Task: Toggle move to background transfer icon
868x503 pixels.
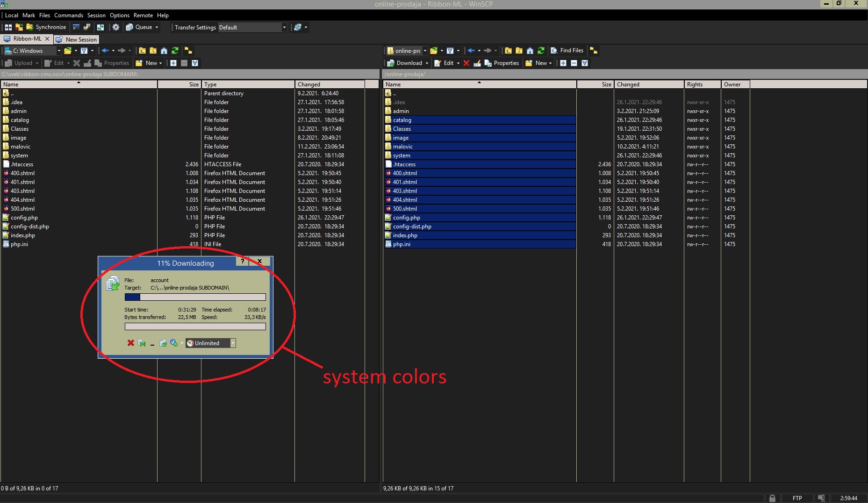Action: coord(163,343)
